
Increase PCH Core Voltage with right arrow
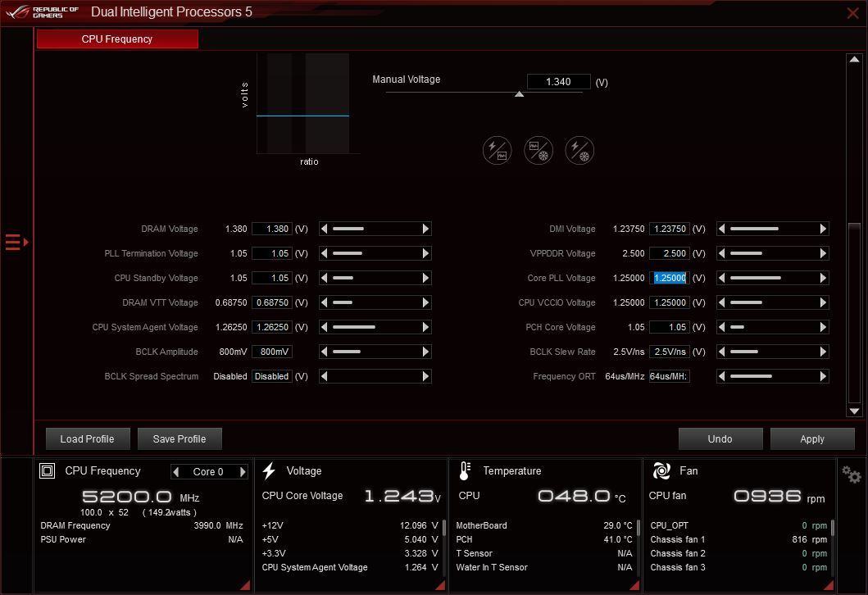pos(823,327)
